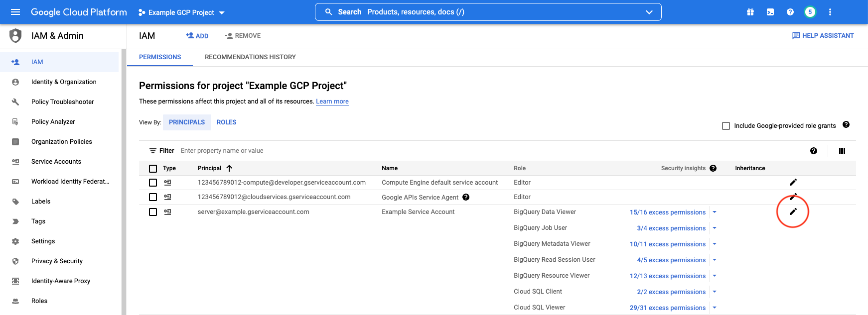Image resolution: width=868 pixels, height=315 pixels.
Task: Expand dropdown next to 29/31 excess permissions
Action: (x=715, y=308)
